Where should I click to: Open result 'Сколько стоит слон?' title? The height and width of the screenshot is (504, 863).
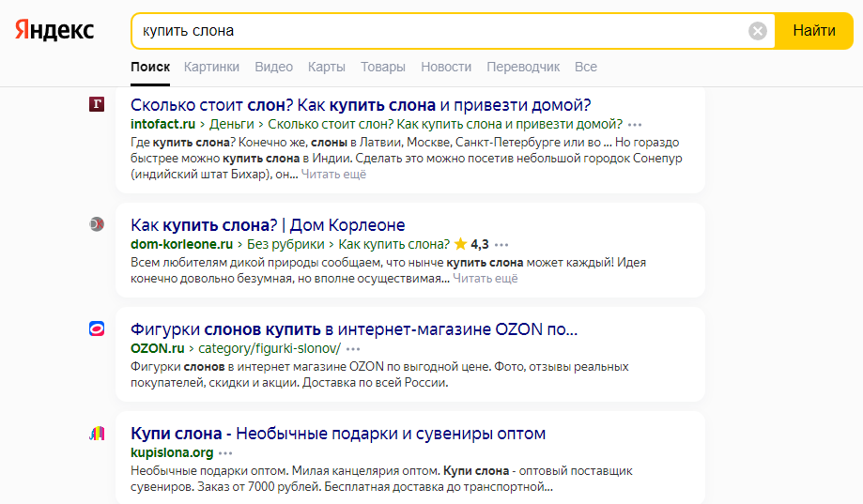click(x=361, y=104)
